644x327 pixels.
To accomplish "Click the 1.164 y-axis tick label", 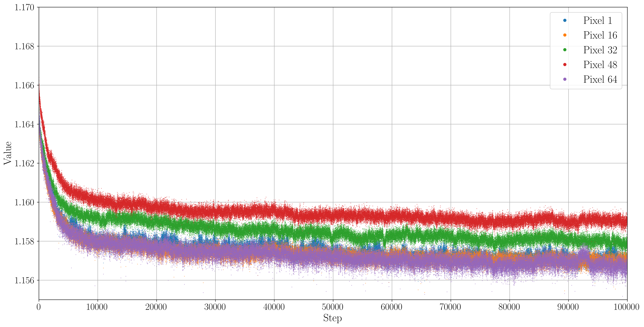I will point(24,124).
